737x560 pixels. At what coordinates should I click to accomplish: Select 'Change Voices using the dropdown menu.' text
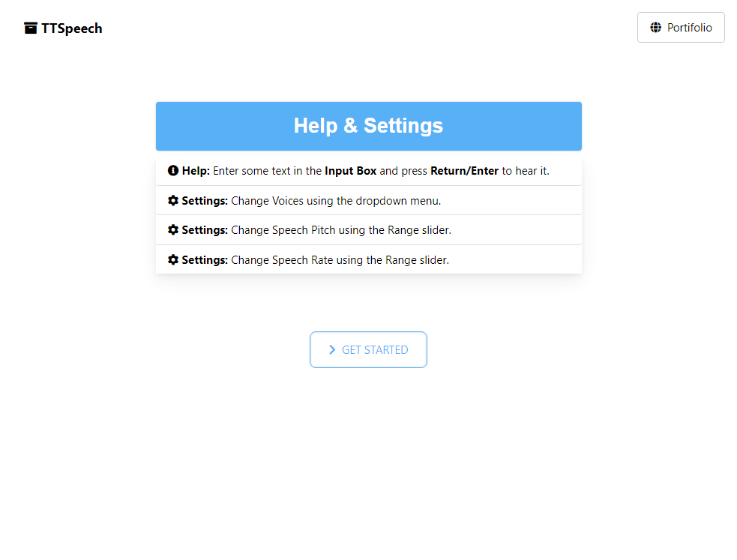[336, 201]
